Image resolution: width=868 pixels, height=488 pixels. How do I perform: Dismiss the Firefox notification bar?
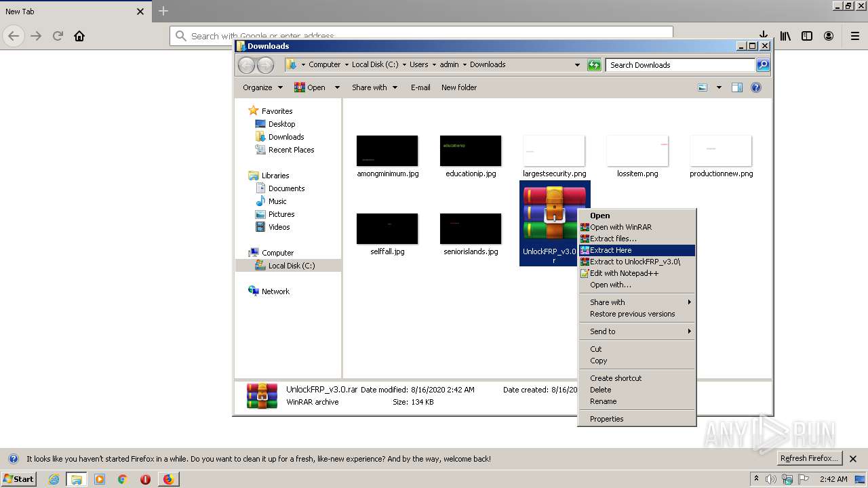click(853, 459)
